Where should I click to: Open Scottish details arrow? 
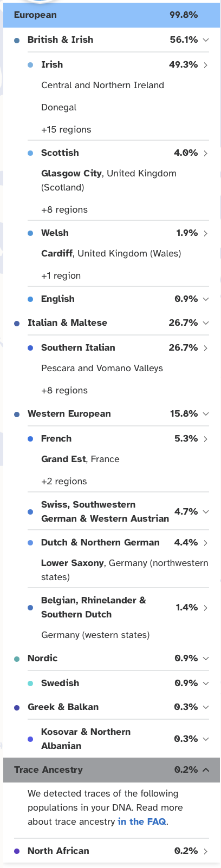[206, 153]
